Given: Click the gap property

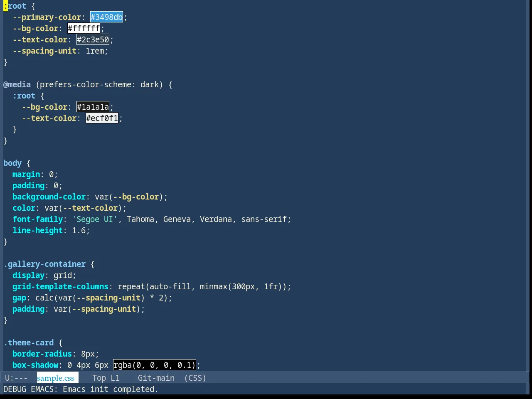Looking at the screenshot, I should tap(19, 298).
